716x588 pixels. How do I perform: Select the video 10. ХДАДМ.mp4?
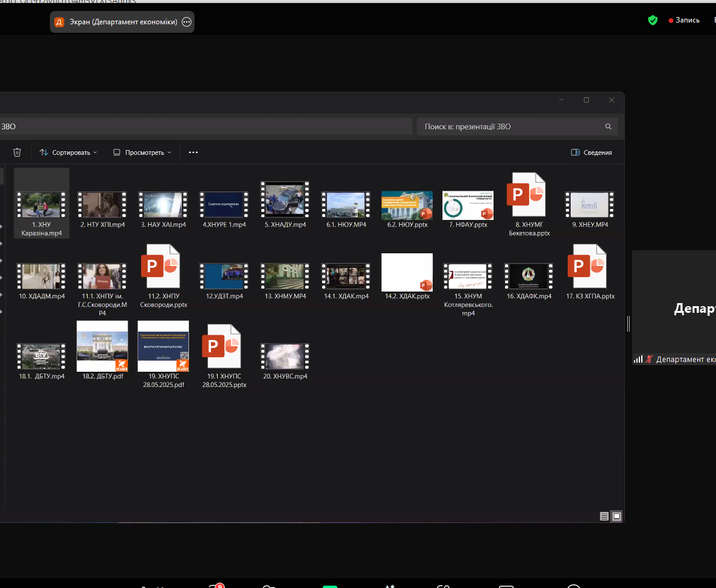click(41, 281)
